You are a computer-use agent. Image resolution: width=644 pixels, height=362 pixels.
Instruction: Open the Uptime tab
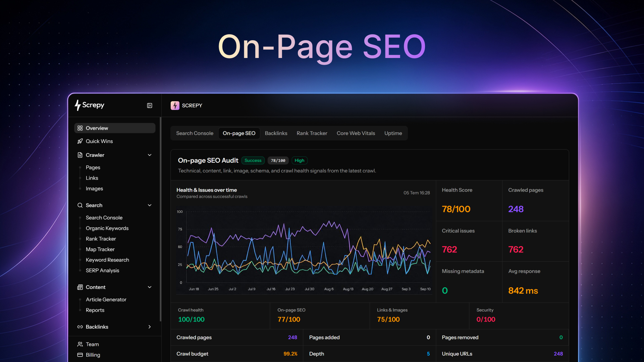[x=393, y=133]
